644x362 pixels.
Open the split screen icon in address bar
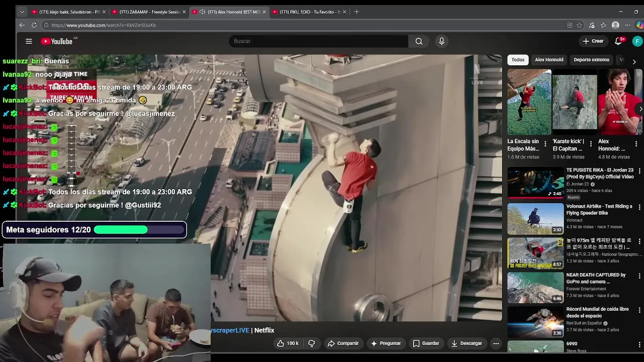(570, 25)
